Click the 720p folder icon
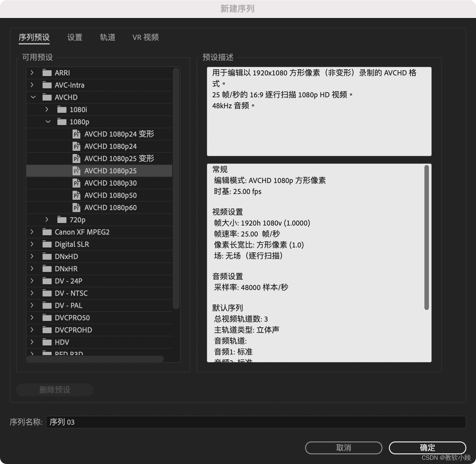The height and width of the screenshot is (464, 476). tap(61, 219)
